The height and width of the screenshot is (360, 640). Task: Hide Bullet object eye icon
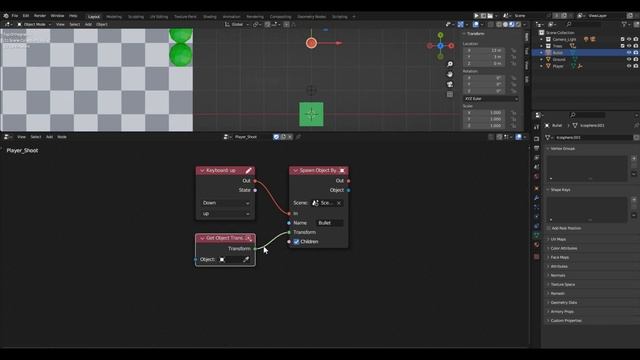pyautogui.click(x=629, y=53)
